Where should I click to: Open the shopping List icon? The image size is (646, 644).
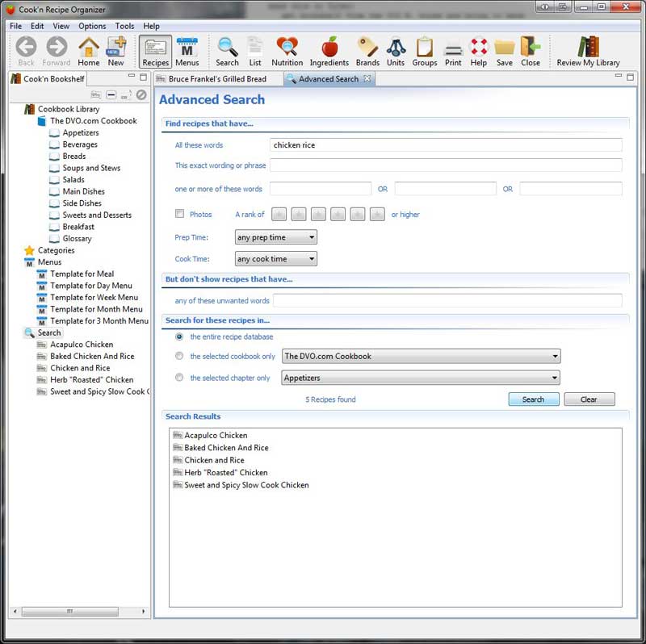point(255,51)
